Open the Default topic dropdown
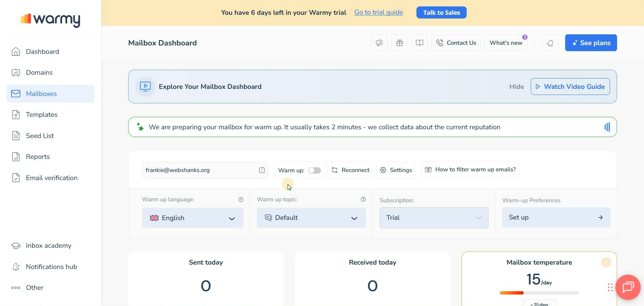Viewport: 644px width, 306px height. click(x=311, y=218)
